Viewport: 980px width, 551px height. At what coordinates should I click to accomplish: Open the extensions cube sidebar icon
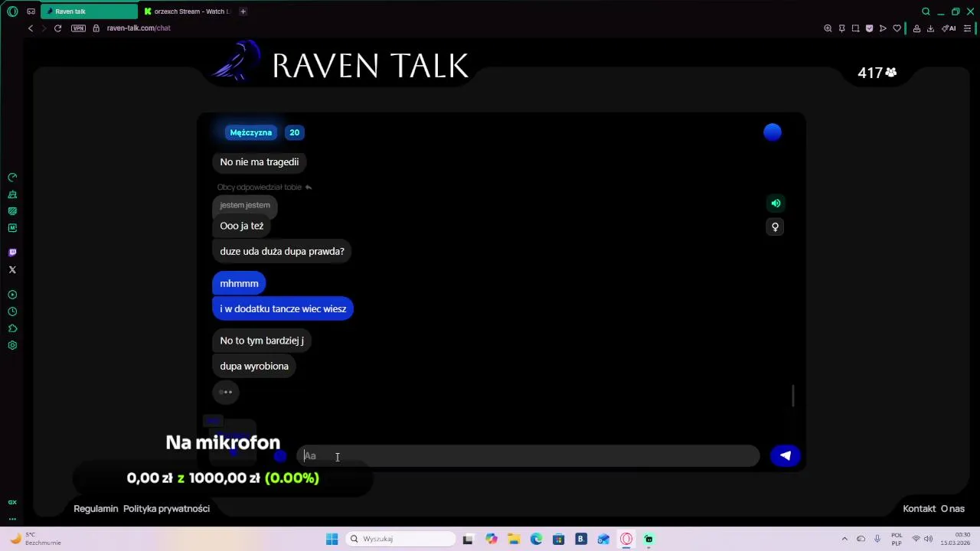(x=12, y=328)
